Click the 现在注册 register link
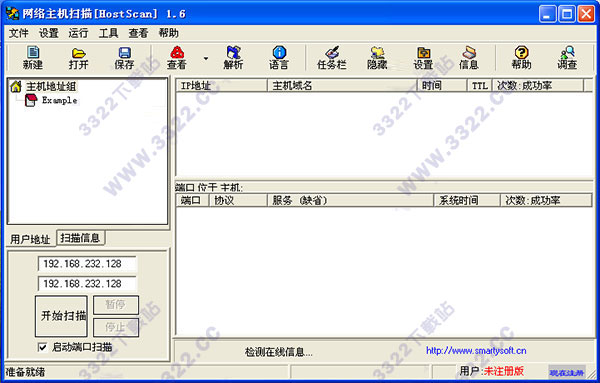Viewport: 600px width, 383px height. click(567, 372)
